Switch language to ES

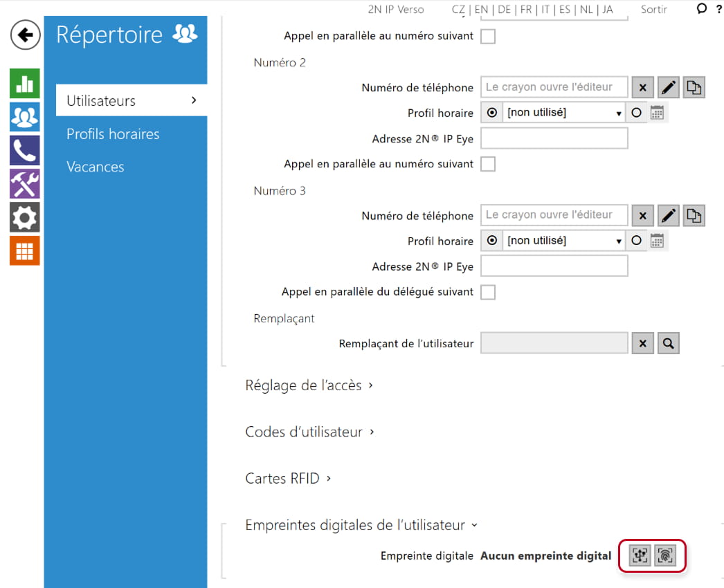(565, 9)
